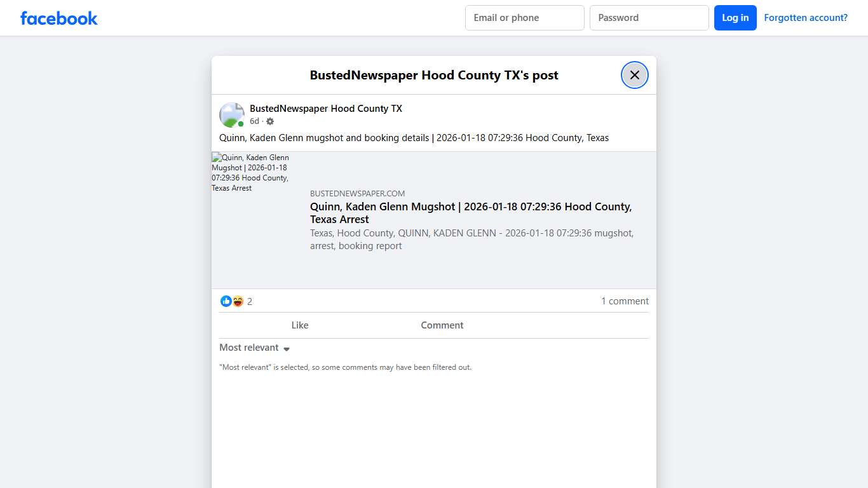Open BustedNewspaper Hood County TX page name
Image resolution: width=868 pixels, height=488 pixels.
point(325,109)
